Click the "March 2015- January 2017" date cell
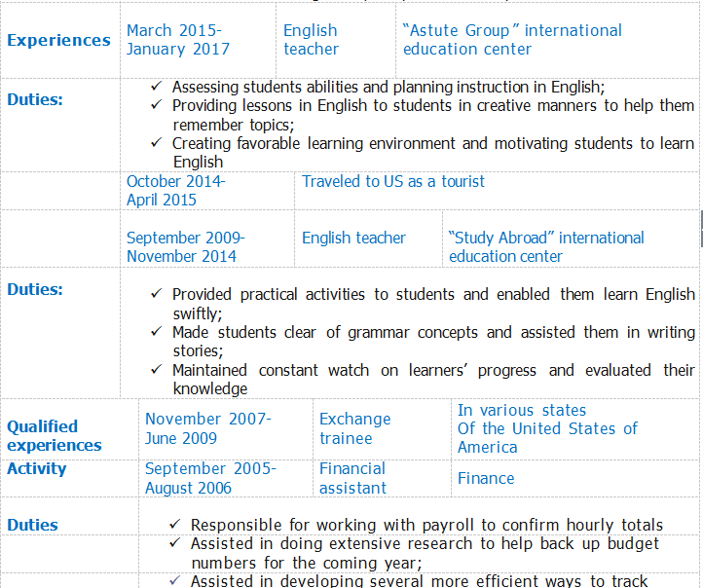Viewport: 703px width, 588px height. pos(178,40)
